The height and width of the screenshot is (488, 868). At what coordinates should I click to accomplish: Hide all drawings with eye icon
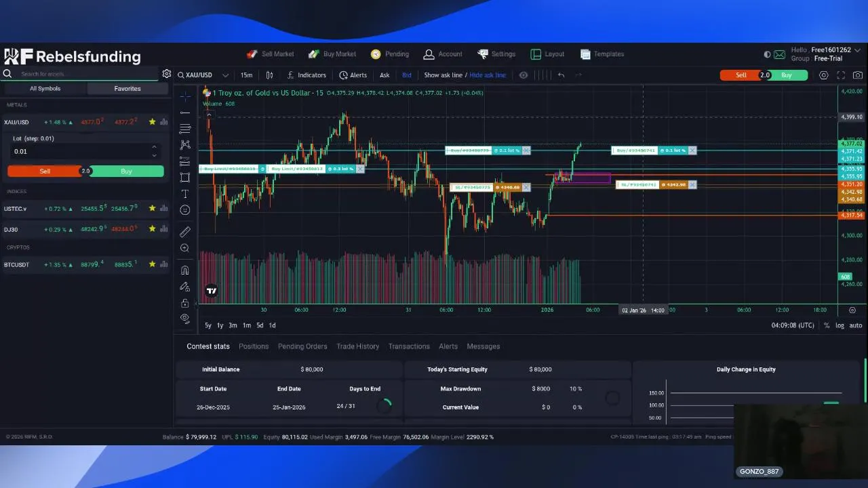click(185, 319)
